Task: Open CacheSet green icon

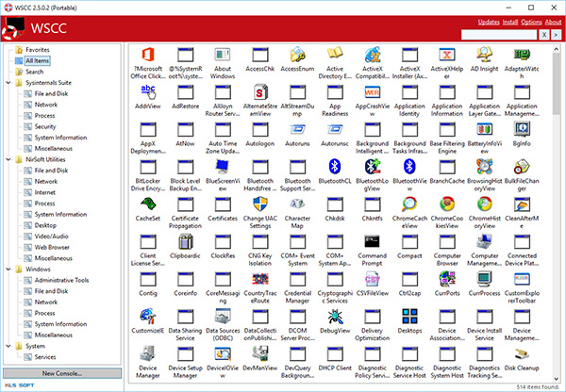Action: point(148,204)
